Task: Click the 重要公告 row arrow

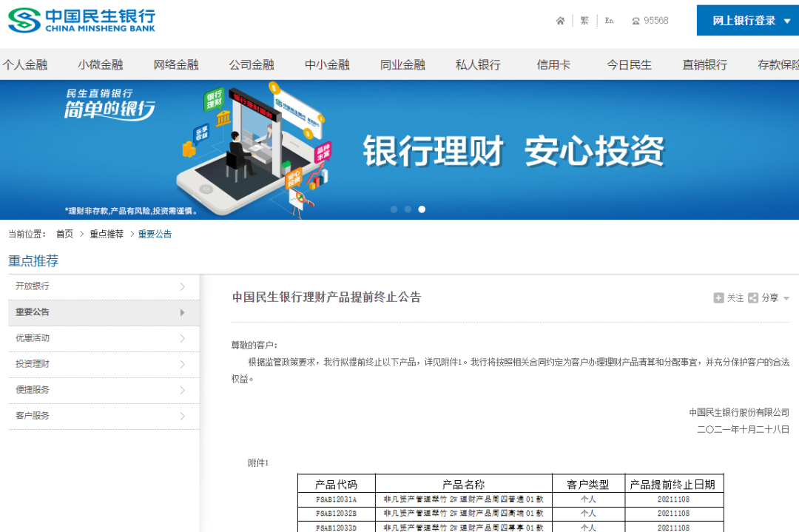Action: 183,312
